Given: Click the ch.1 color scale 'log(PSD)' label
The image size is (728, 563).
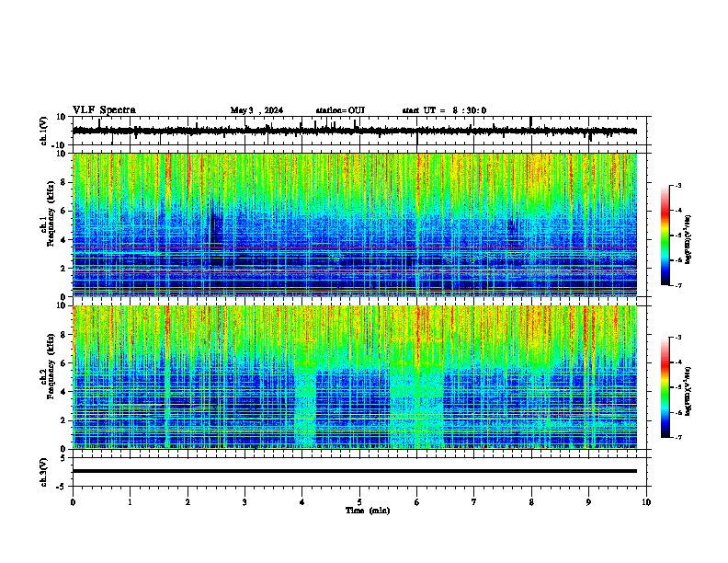Looking at the screenshot, I should coord(688,239).
